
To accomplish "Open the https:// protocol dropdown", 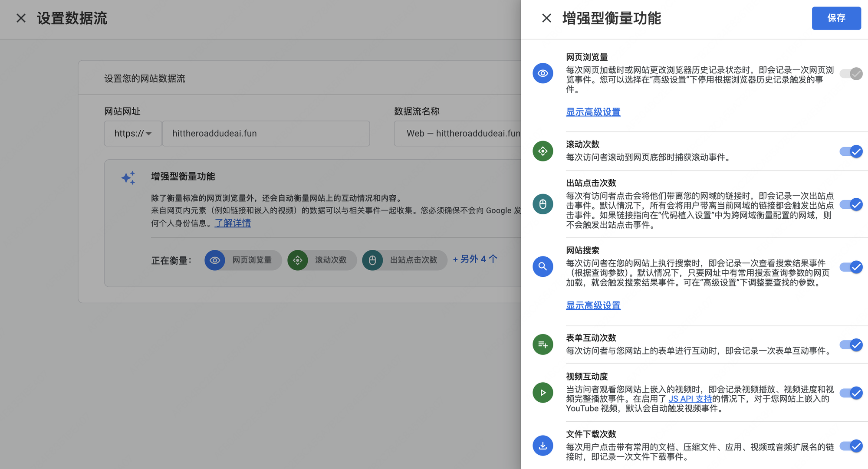I will click(133, 134).
